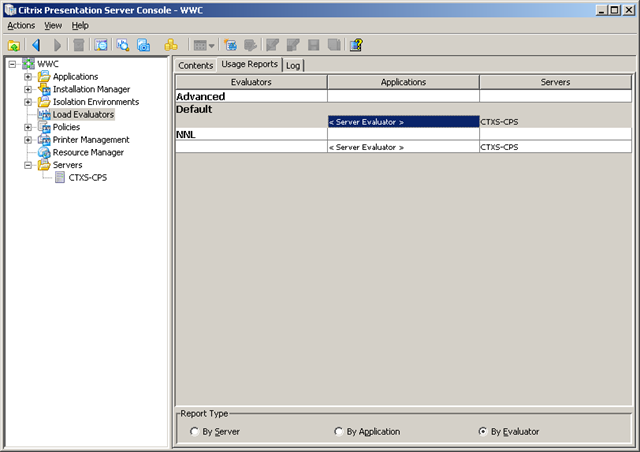This screenshot has height=452, width=640.
Task: Click the Load Evaluators tree icon
Action: 44,115
